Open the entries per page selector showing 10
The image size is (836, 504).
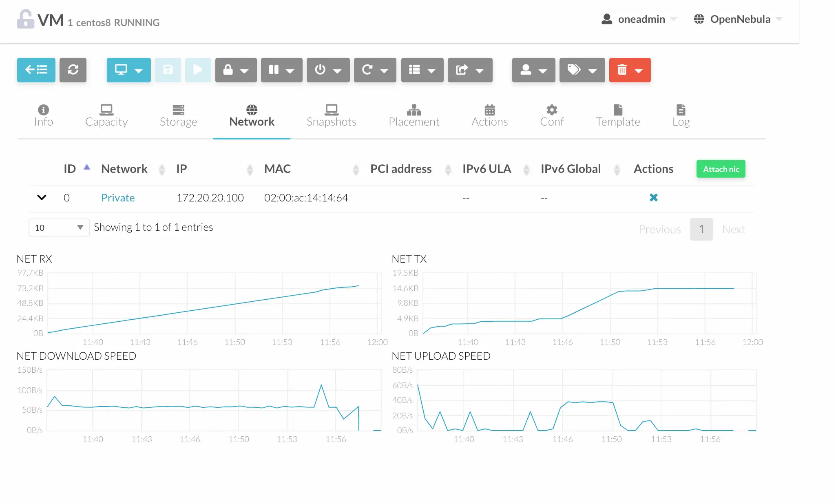click(x=59, y=228)
